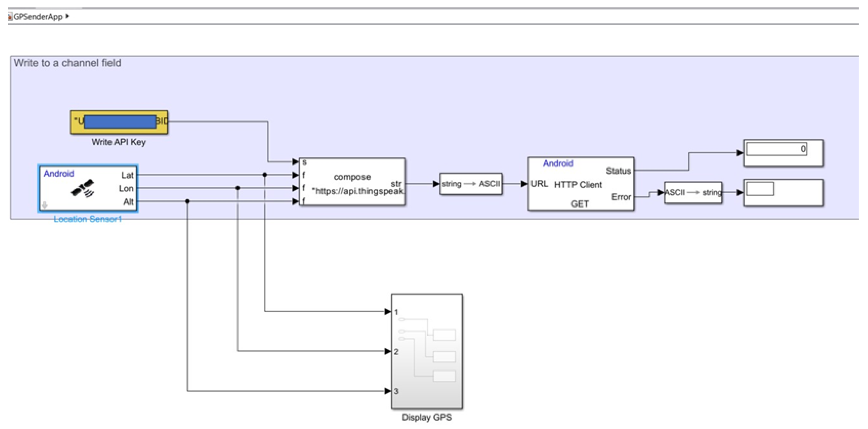
Task: Click the small down arrow in Location Sensor block
Action: pyautogui.click(x=44, y=205)
